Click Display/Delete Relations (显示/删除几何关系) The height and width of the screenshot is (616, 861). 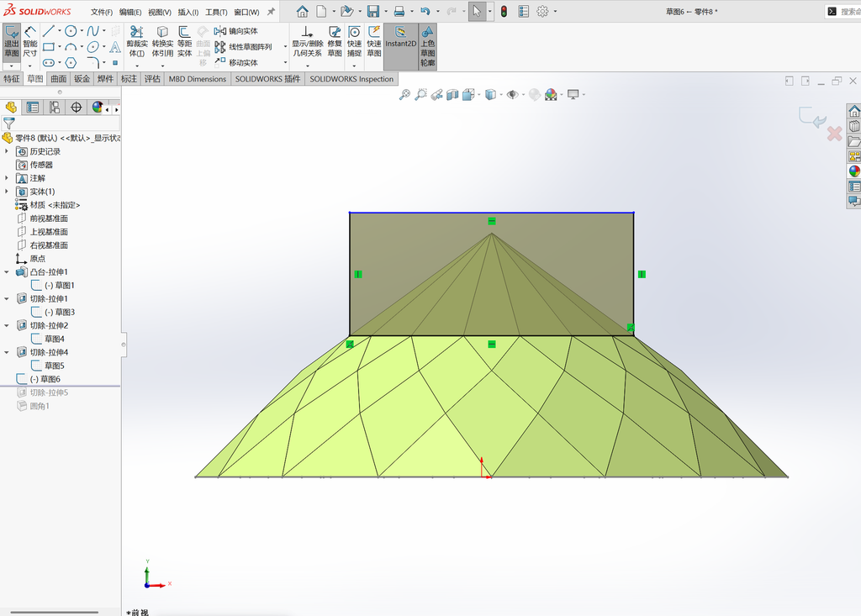tap(307, 42)
